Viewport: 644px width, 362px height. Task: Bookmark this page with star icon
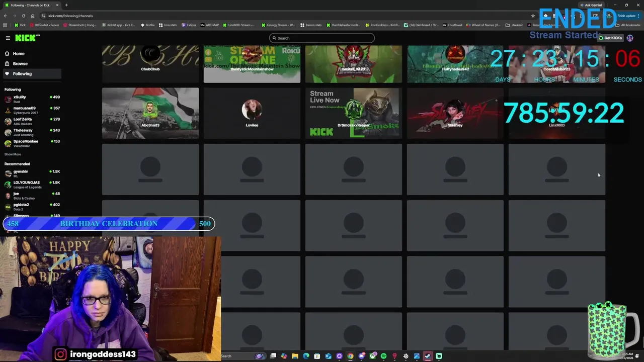(533, 16)
